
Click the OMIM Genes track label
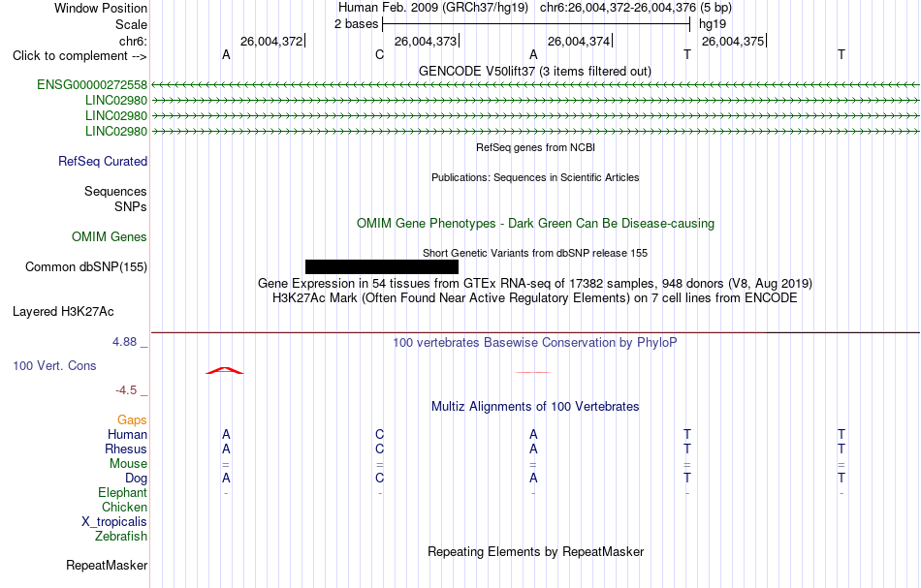[x=109, y=237]
